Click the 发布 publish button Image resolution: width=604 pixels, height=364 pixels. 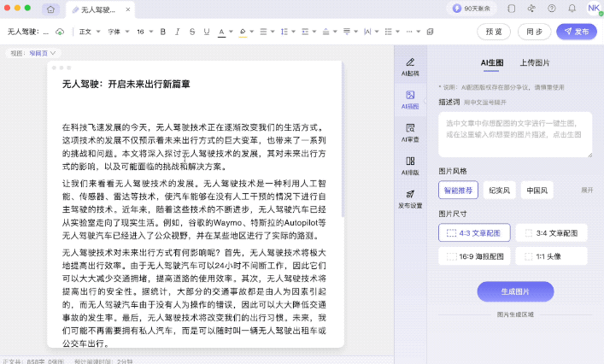[577, 32]
